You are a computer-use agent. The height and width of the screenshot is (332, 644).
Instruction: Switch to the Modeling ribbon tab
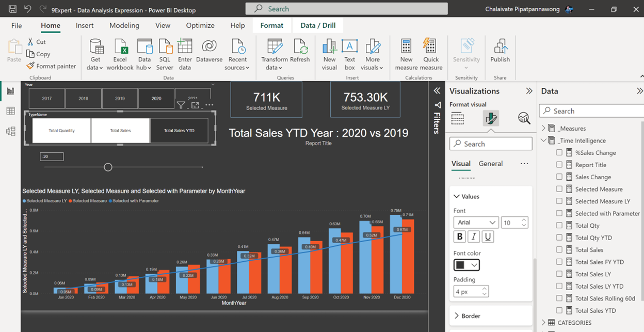pyautogui.click(x=124, y=25)
